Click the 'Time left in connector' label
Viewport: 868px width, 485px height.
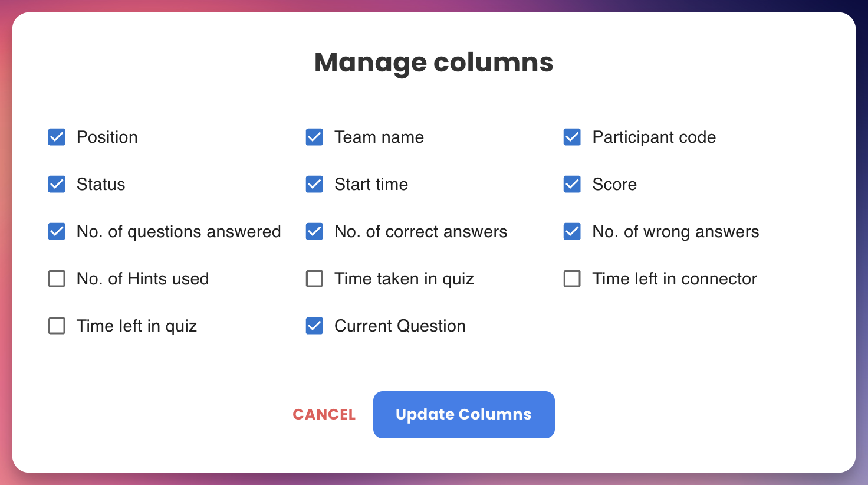point(674,278)
